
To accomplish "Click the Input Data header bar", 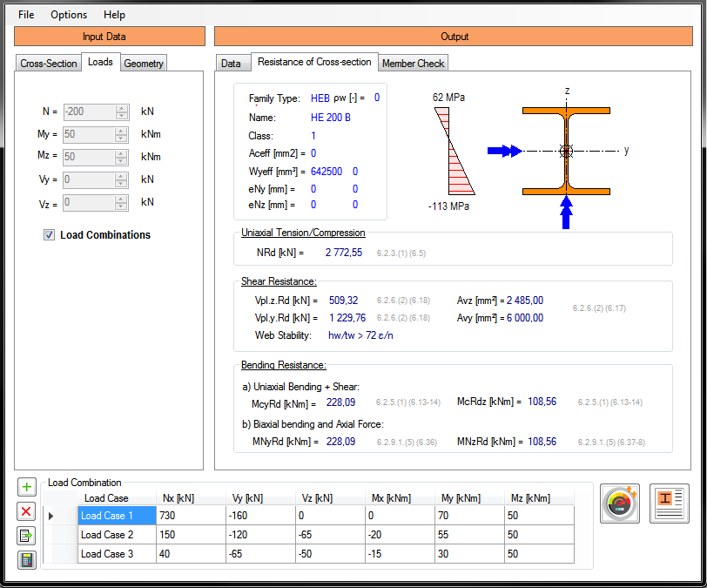I will pos(110,36).
